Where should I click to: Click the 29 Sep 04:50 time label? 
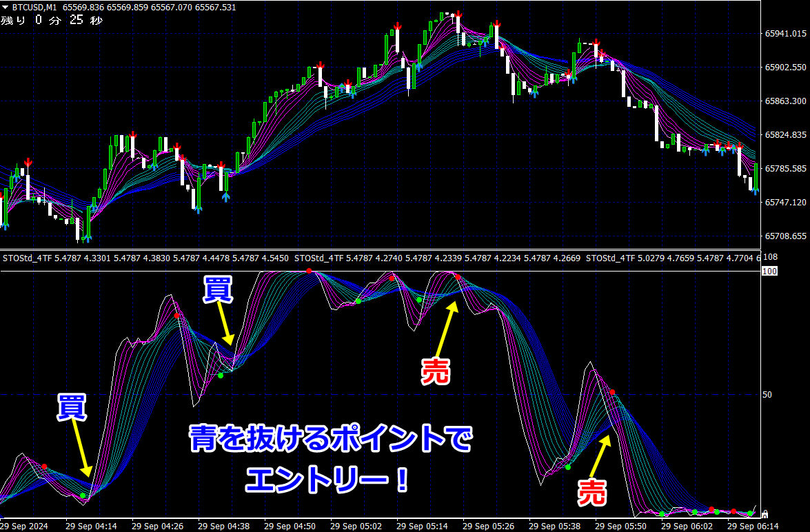click(290, 526)
